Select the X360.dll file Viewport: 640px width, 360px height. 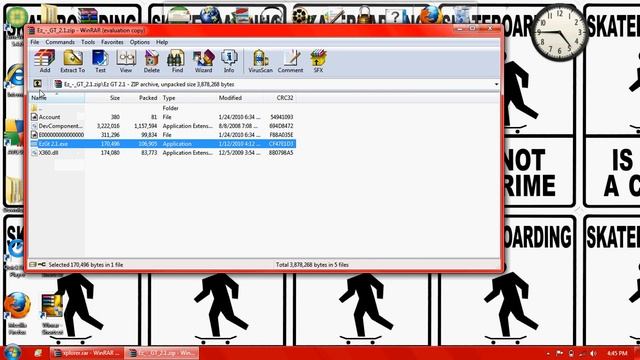click(x=162, y=153)
